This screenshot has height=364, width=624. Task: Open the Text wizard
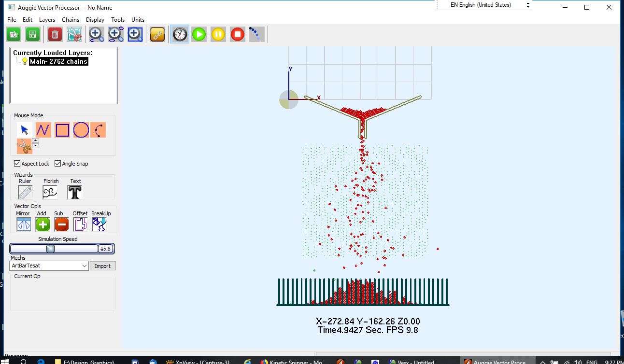[75, 192]
